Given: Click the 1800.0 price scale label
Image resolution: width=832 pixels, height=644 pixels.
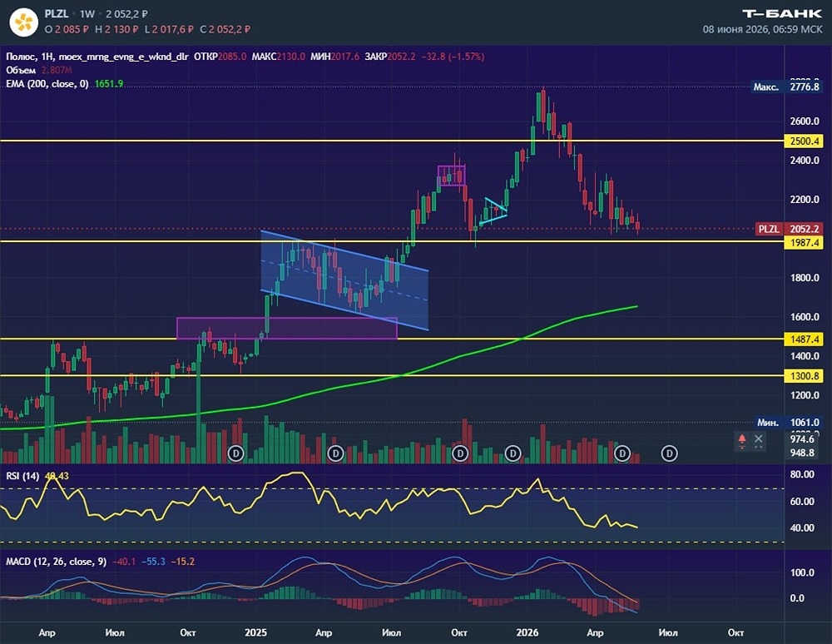Looking at the screenshot, I should (x=805, y=277).
